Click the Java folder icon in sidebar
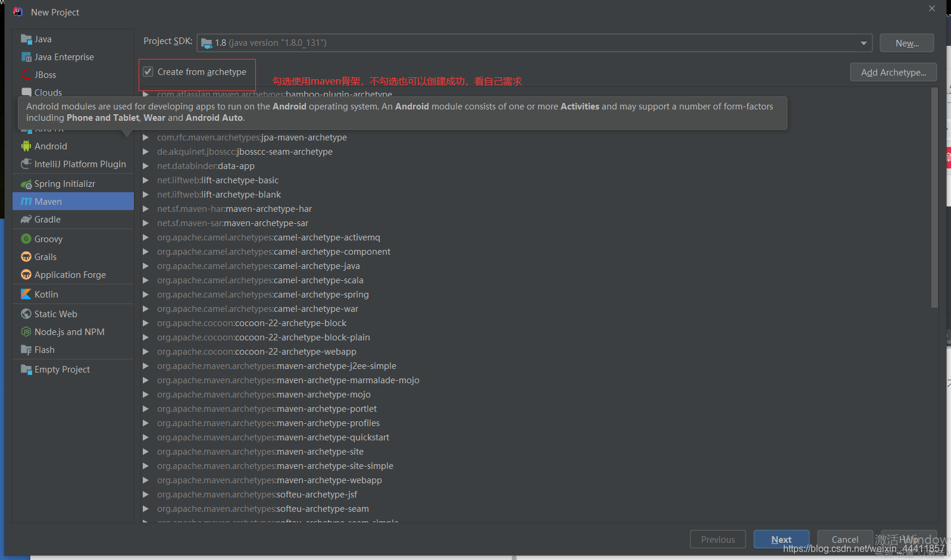This screenshot has height=560, width=951. [x=26, y=39]
